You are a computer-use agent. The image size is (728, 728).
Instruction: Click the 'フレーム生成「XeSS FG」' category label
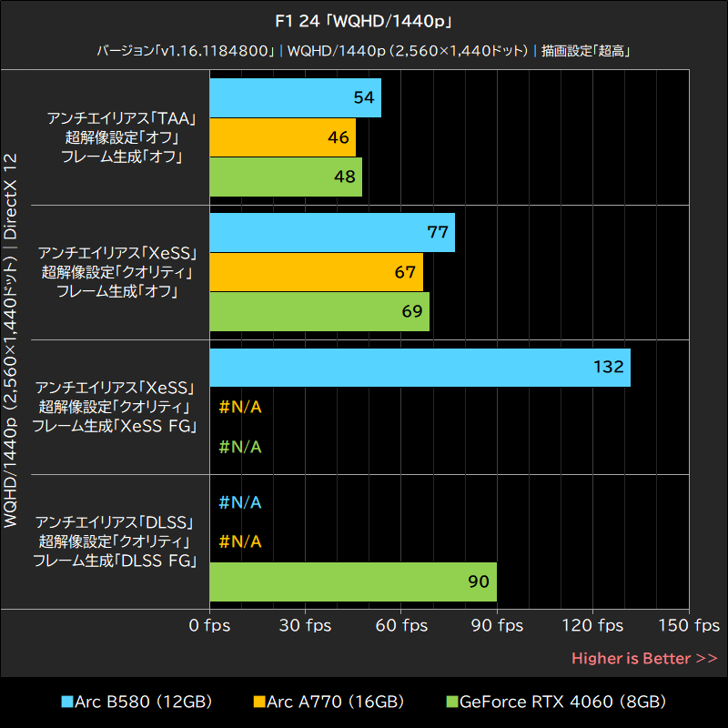(x=116, y=426)
